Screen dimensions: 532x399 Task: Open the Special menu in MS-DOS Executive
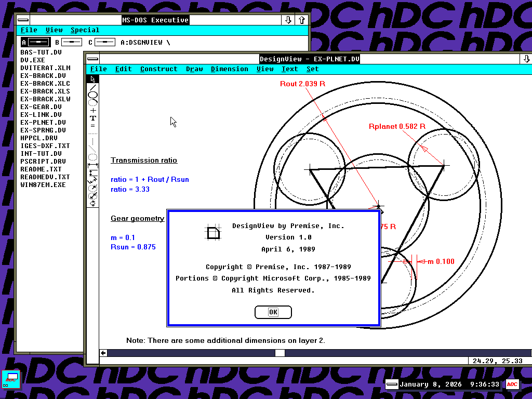[x=85, y=30]
